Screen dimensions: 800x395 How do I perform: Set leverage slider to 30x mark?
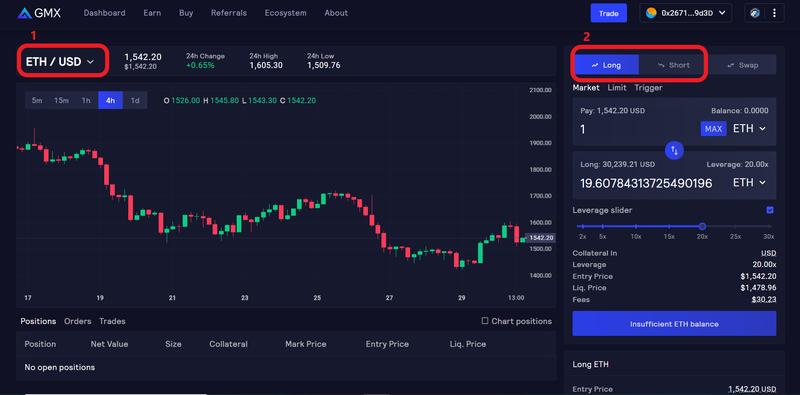[x=769, y=226]
